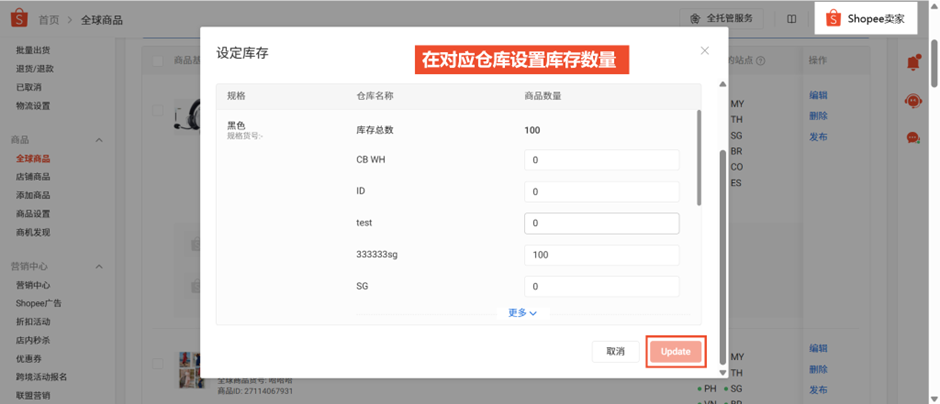Click the 商品数量 column header
This screenshot has width=940, height=404.
[x=543, y=96]
